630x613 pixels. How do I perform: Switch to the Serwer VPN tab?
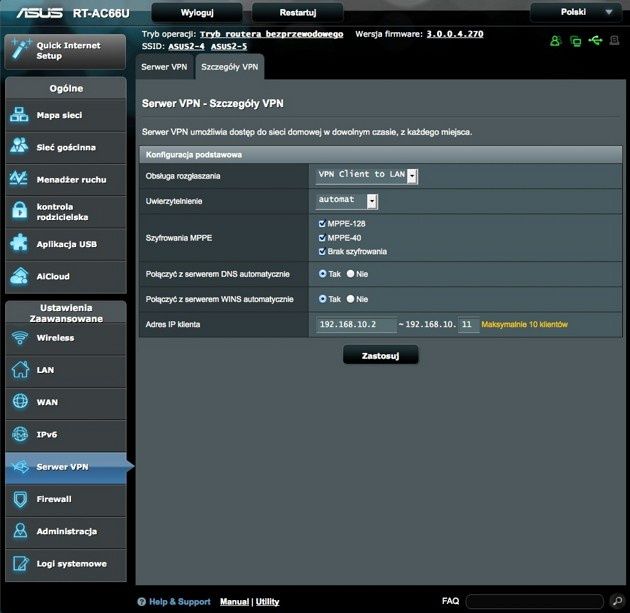[x=164, y=67]
